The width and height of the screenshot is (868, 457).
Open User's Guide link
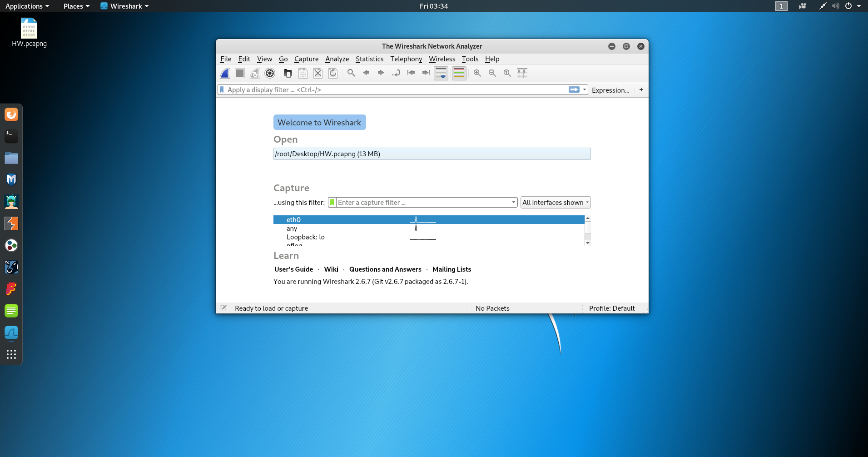pos(293,269)
